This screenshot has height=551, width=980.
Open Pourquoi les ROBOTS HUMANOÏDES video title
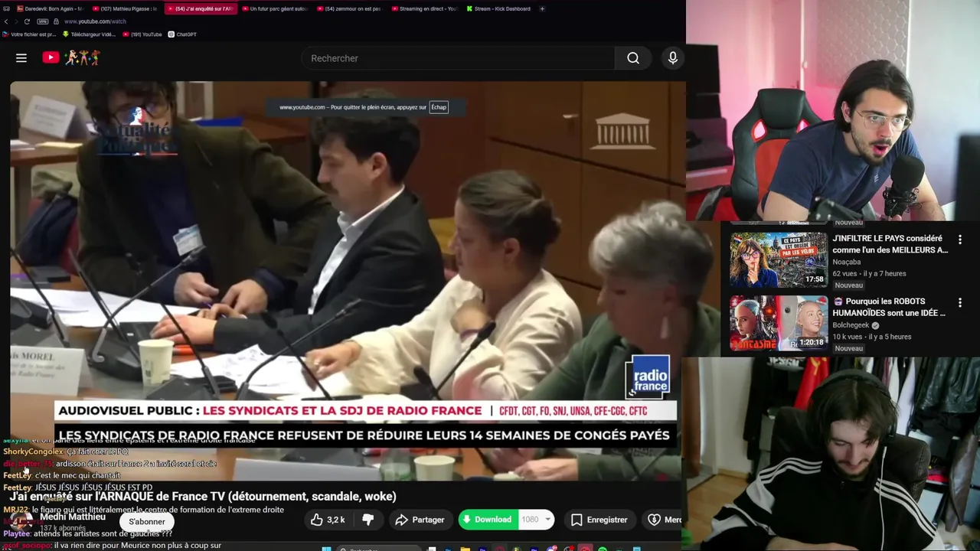890,307
